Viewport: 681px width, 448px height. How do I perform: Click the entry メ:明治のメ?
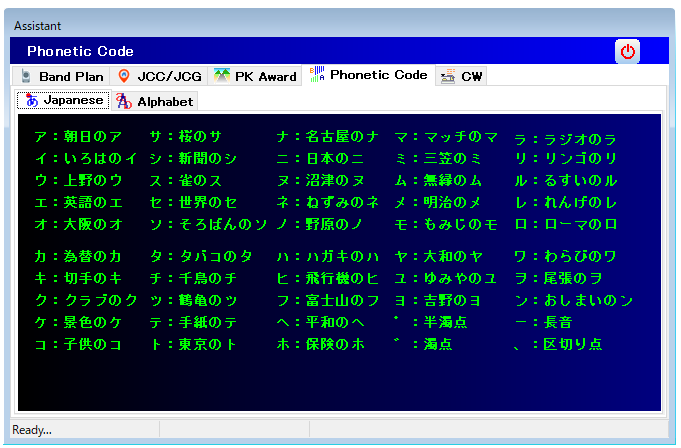438,203
